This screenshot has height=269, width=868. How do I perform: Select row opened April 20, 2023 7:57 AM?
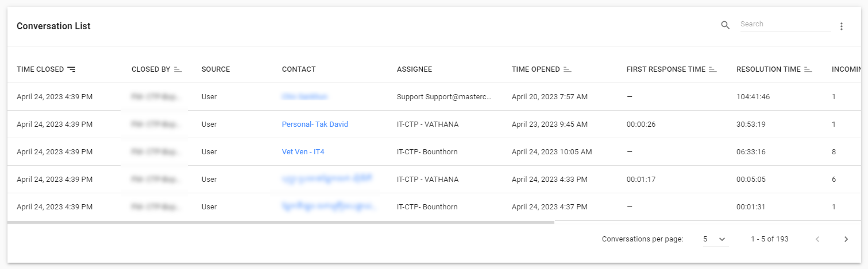coord(434,97)
